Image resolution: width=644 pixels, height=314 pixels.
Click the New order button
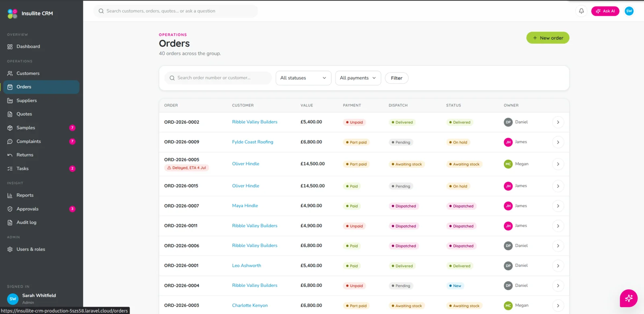[548, 38]
